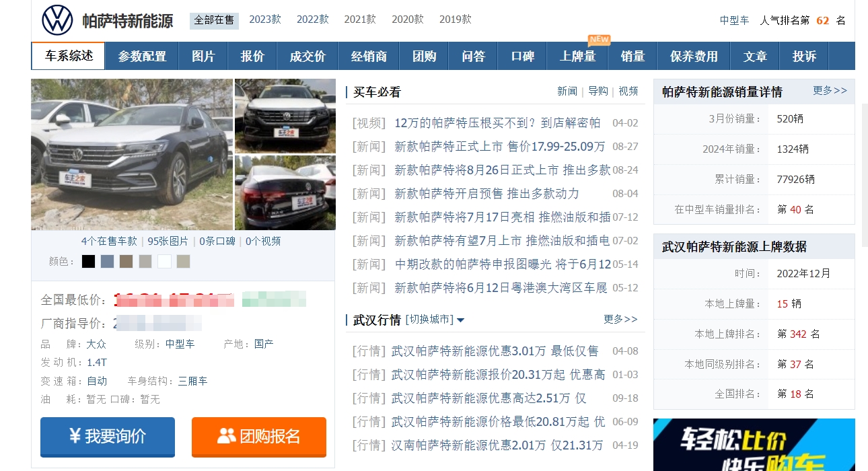
Task: Switch to the 口碑 tab
Action: 522,57
